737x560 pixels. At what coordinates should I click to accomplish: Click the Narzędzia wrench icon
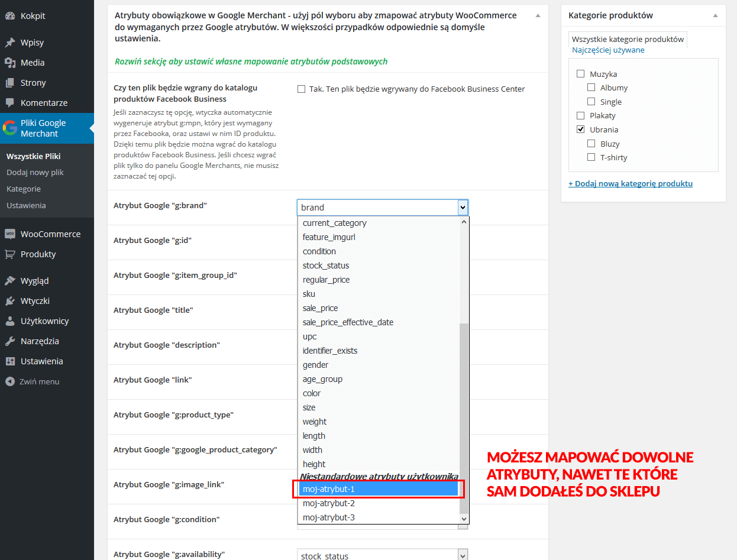(x=10, y=341)
